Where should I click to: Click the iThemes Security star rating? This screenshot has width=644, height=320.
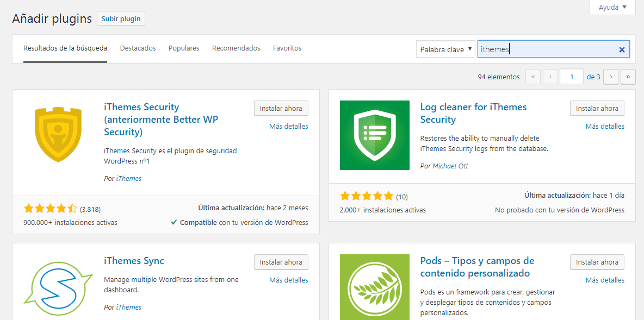pos(50,209)
